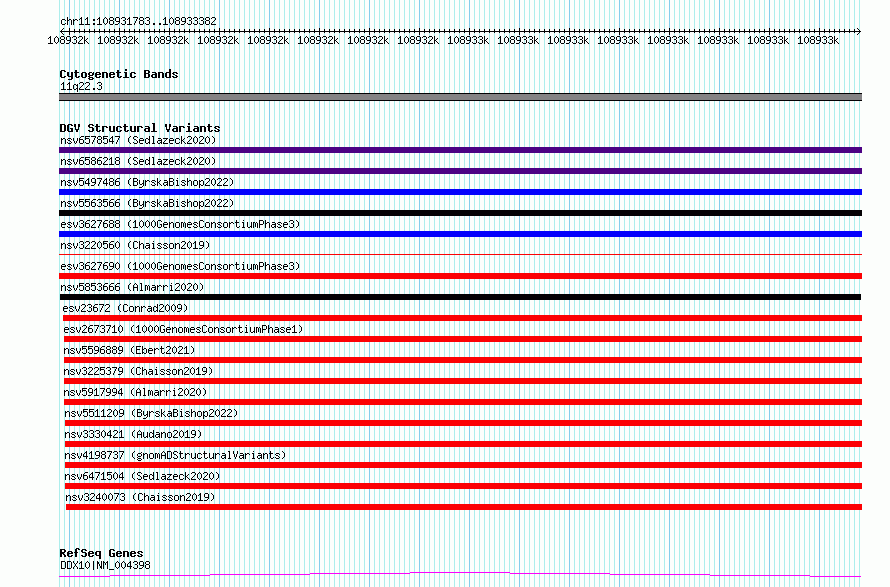Click the purple bar for nsv6586218

pyautogui.click(x=460, y=171)
